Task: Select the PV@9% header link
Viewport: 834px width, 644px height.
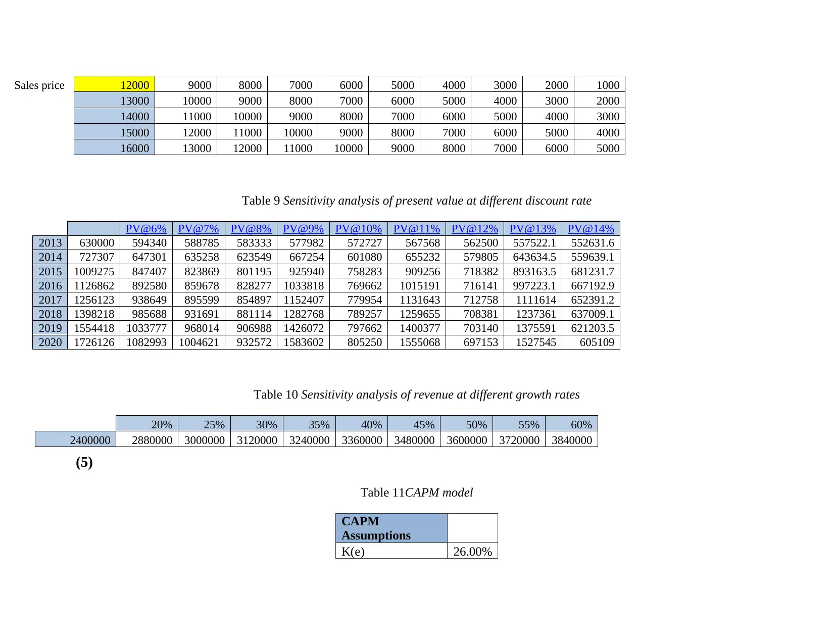Action: [x=303, y=229]
